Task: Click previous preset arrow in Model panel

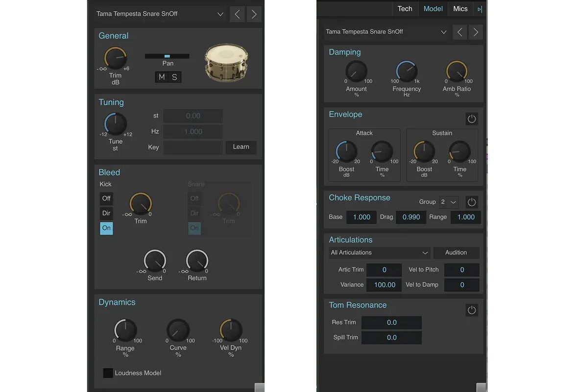Action: (x=459, y=32)
